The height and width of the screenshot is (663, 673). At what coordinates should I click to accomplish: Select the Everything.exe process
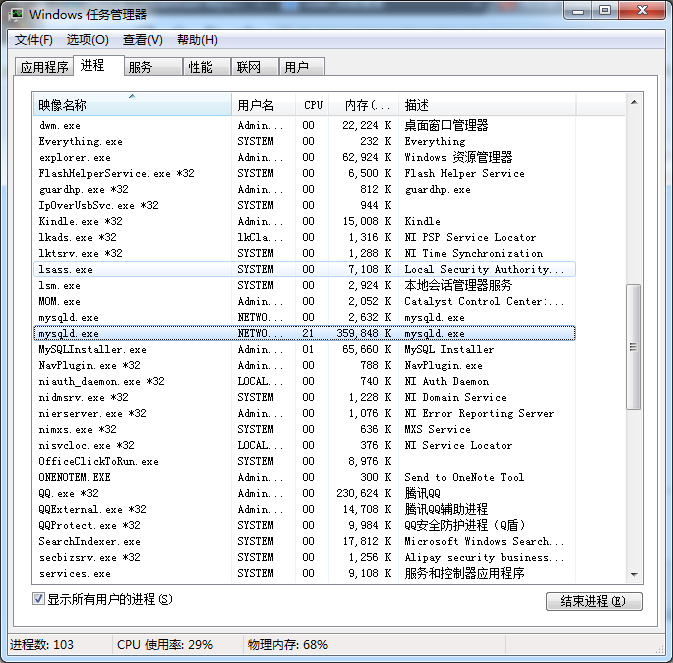click(x=304, y=141)
